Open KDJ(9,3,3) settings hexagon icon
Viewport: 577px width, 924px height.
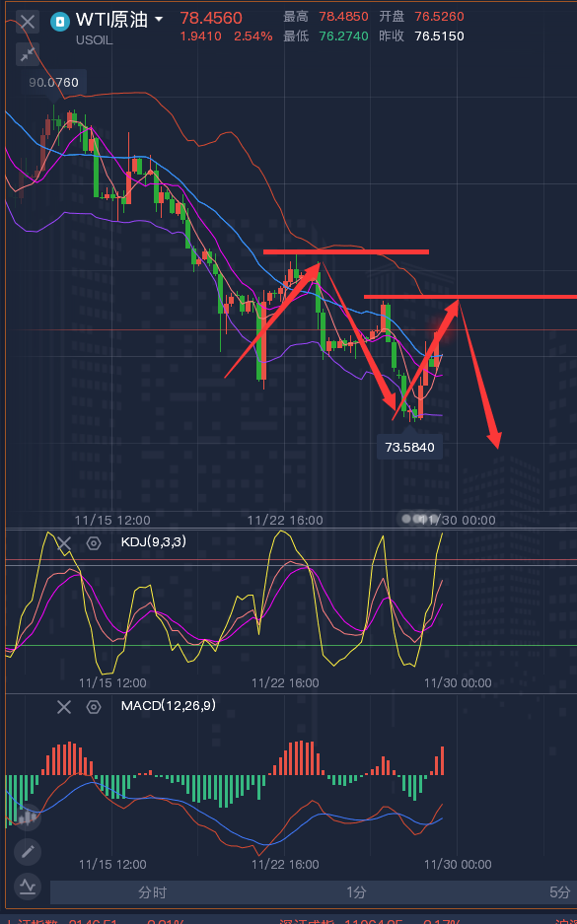click(94, 542)
